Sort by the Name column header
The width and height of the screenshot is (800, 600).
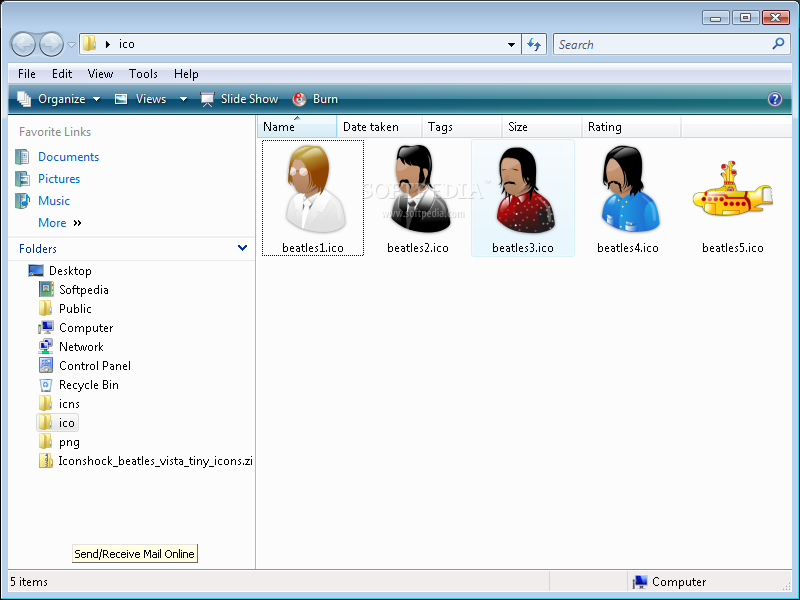[x=297, y=127]
